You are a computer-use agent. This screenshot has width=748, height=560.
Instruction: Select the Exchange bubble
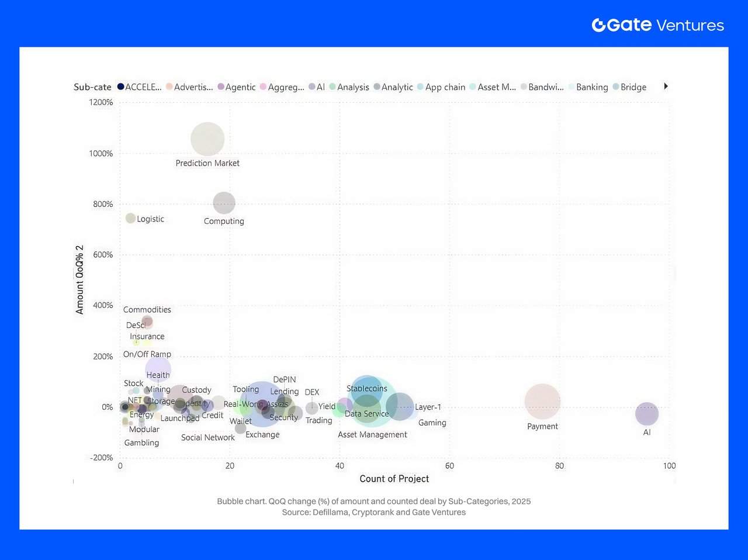pyautogui.click(x=240, y=428)
